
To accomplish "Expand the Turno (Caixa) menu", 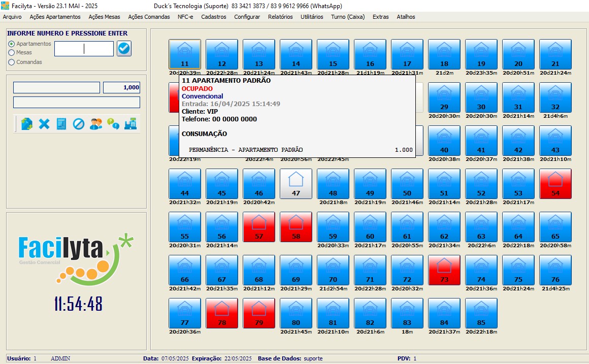I will tap(348, 17).
